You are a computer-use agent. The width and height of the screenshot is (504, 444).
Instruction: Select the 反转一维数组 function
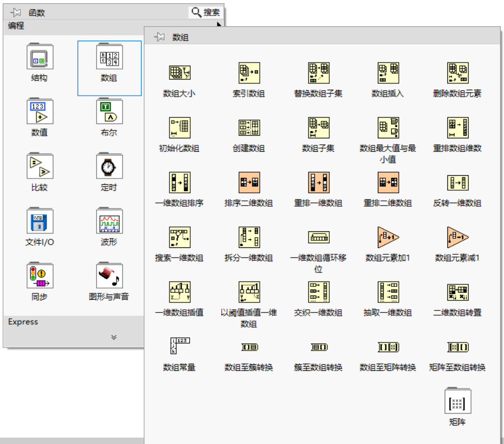tap(458, 183)
